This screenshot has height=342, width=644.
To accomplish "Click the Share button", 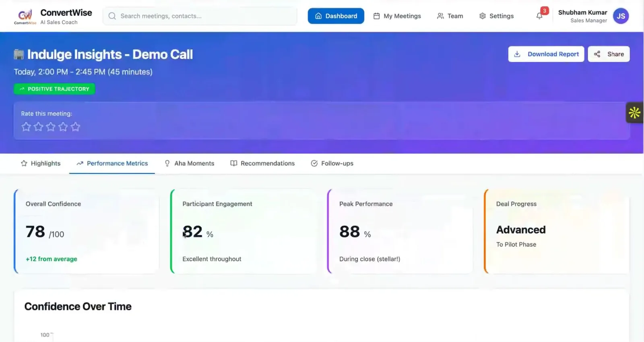I will (x=609, y=54).
